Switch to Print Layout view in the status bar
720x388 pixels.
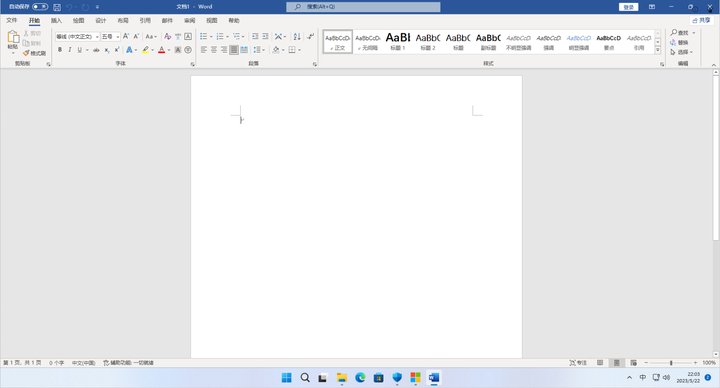click(617, 363)
